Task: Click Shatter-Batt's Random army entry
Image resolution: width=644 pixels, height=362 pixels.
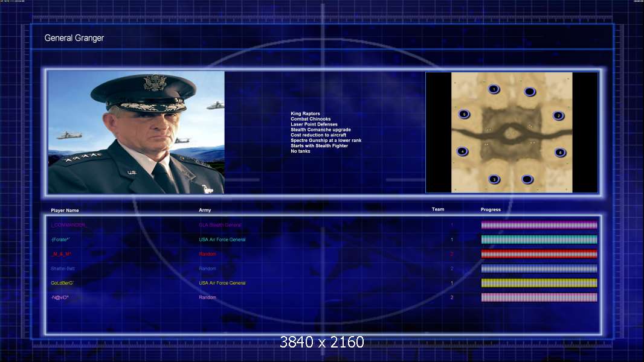Action: [207, 268]
